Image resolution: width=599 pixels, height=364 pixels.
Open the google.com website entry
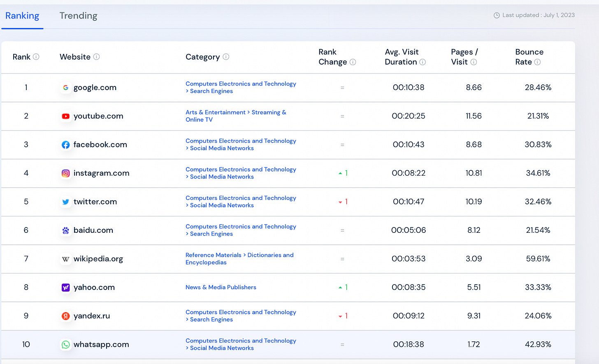[x=95, y=88]
